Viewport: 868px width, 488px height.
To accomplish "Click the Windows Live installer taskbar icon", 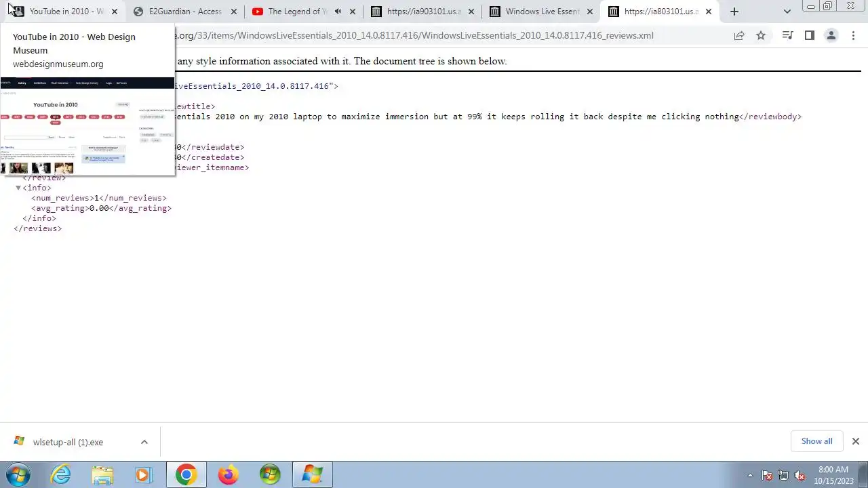I will point(312,474).
